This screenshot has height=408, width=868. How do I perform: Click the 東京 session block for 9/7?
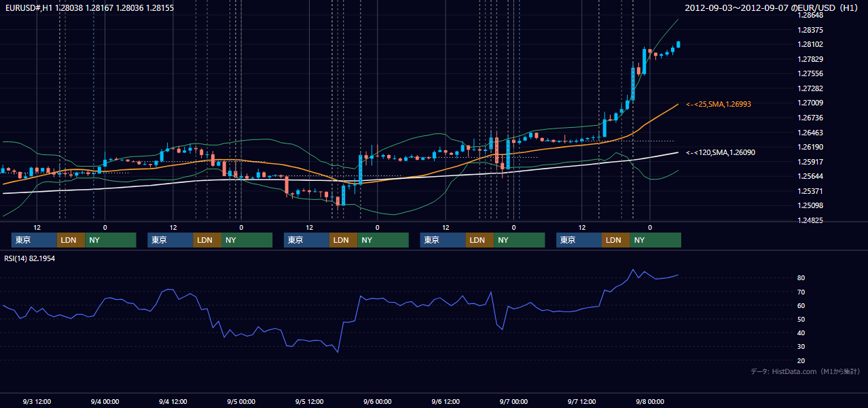coord(579,240)
